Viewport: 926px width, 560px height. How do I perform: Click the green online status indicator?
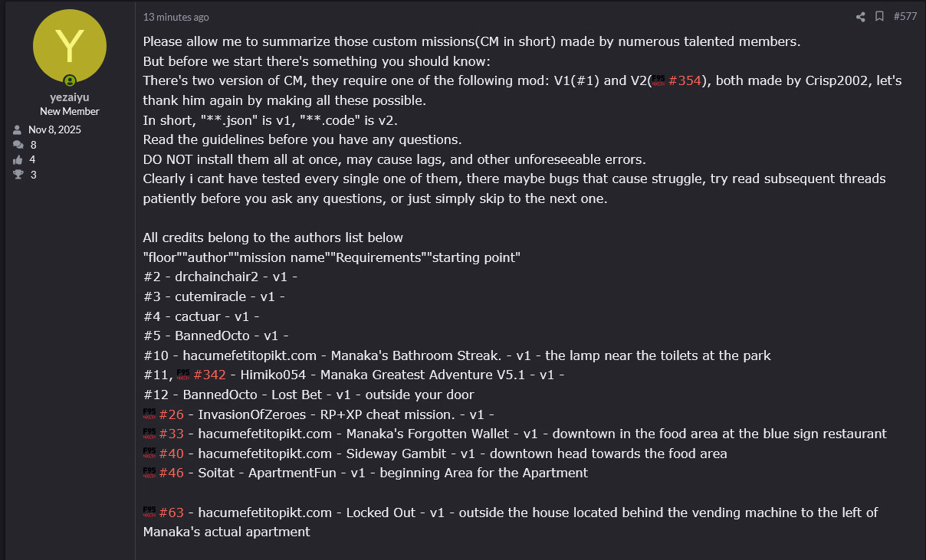tap(70, 80)
